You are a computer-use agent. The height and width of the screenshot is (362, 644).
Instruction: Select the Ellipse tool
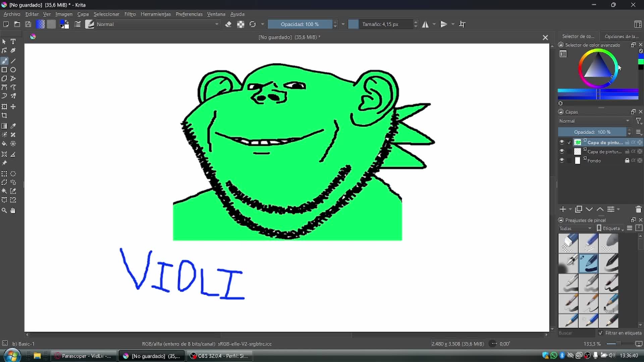pos(13,70)
